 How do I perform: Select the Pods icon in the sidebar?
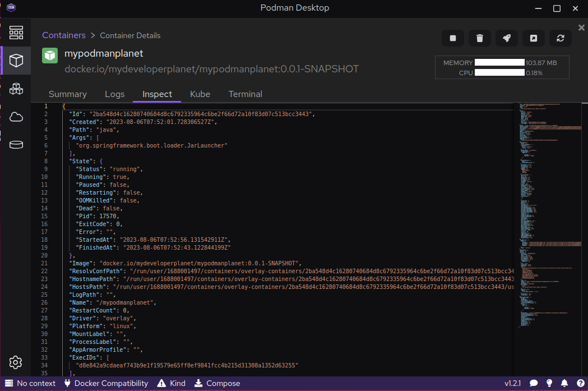(16, 89)
